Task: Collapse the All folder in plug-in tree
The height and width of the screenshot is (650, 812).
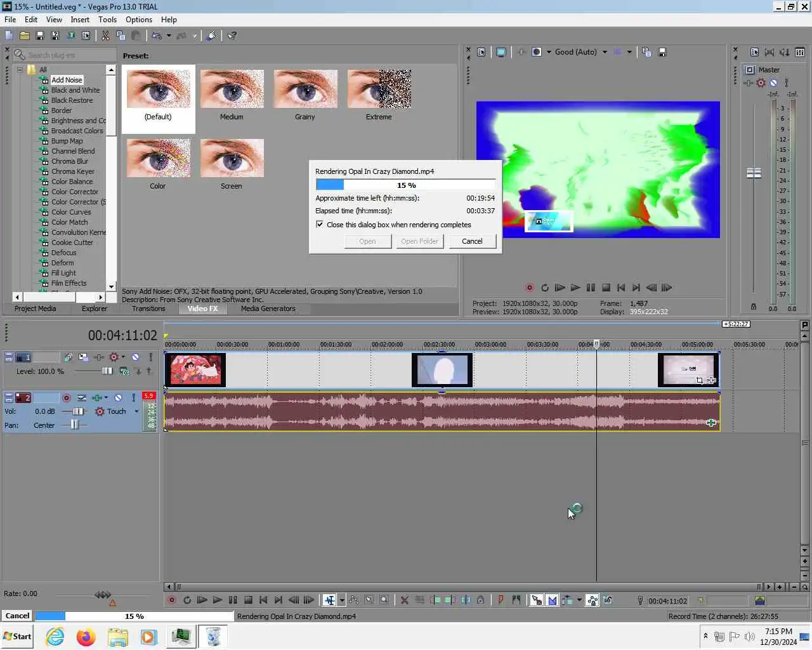Action: point(20,70)
